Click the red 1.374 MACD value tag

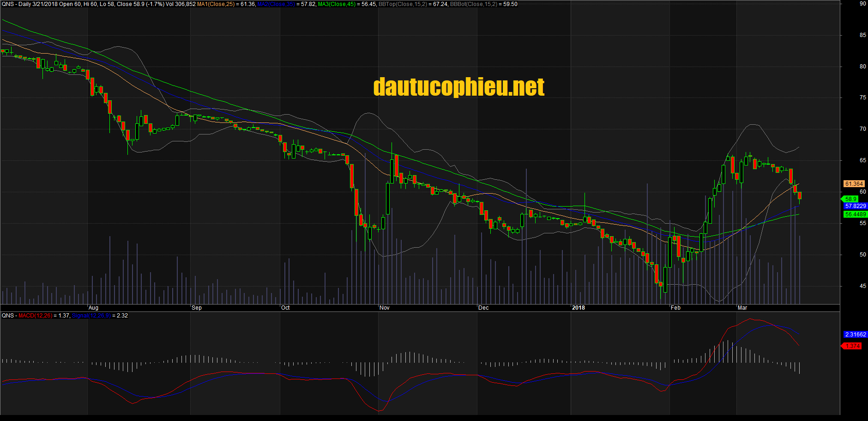(852, 345)
